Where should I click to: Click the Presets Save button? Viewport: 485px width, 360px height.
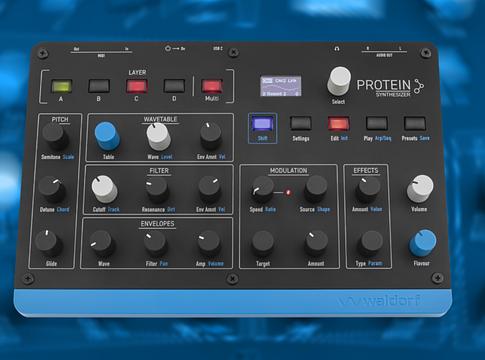click(x=415, y=123)
